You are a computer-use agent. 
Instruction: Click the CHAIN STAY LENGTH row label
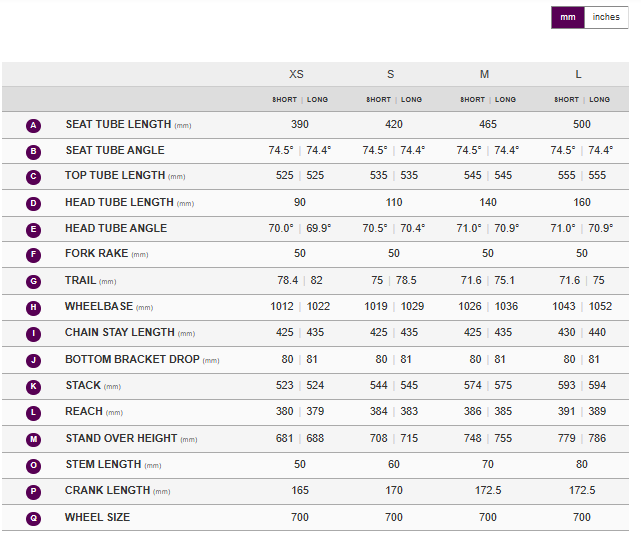(x=122, y=333)
